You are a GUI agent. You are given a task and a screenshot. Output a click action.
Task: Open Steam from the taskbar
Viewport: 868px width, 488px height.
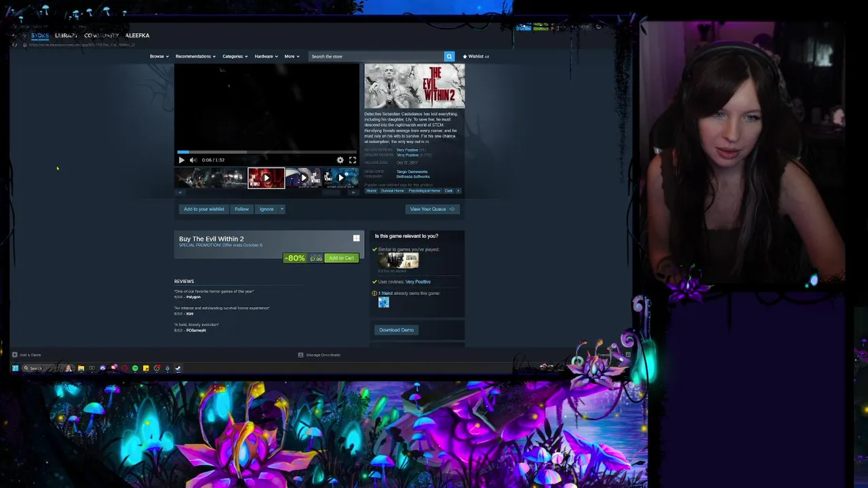(x=178, y=368)
